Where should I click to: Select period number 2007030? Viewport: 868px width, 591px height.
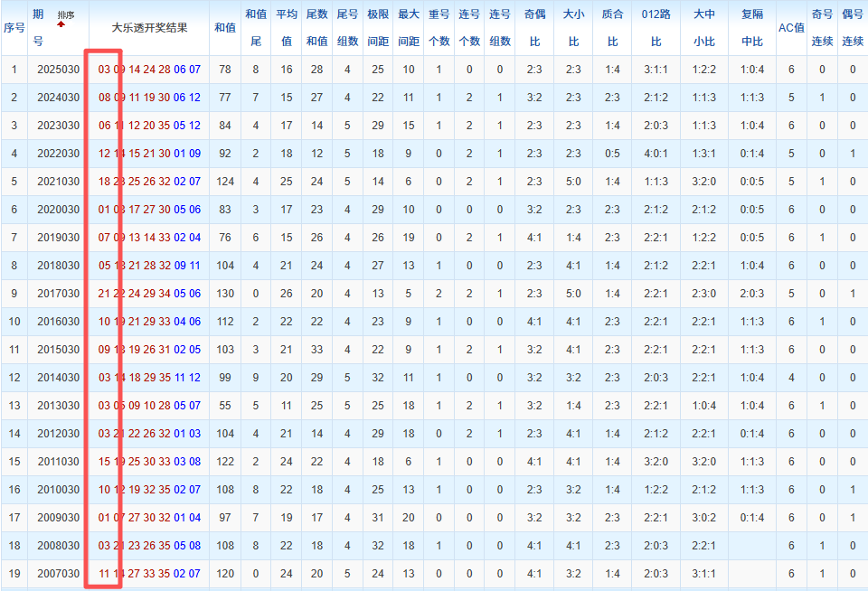(58, 574)
